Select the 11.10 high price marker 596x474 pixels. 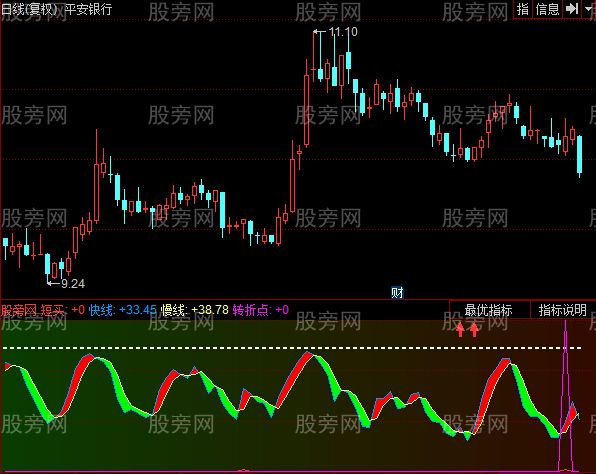click(x=343, y=32)
